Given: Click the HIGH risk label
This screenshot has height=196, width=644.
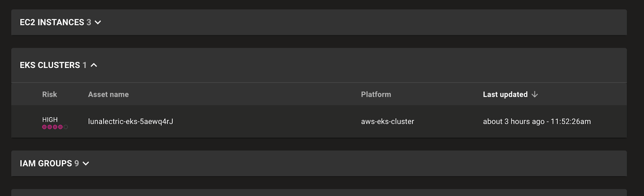Looking at the screenshot, I should [x=50, y=120].
